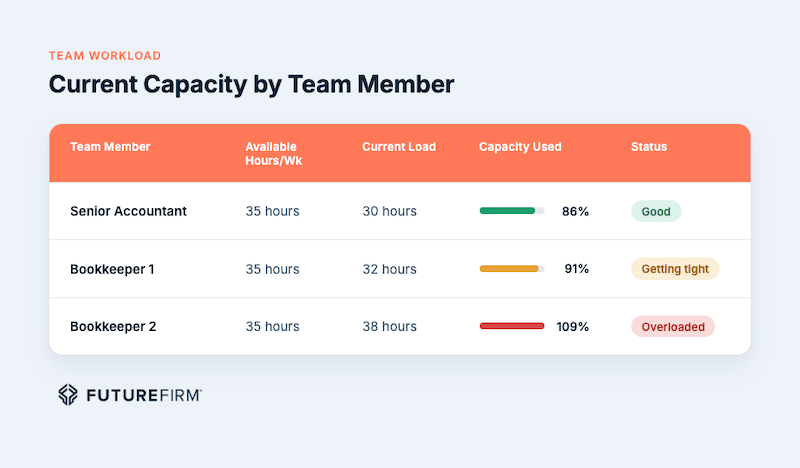800x468 pixels.
Task: Click the Bookkeeper 1 row name
Action: tap(112, 269)
